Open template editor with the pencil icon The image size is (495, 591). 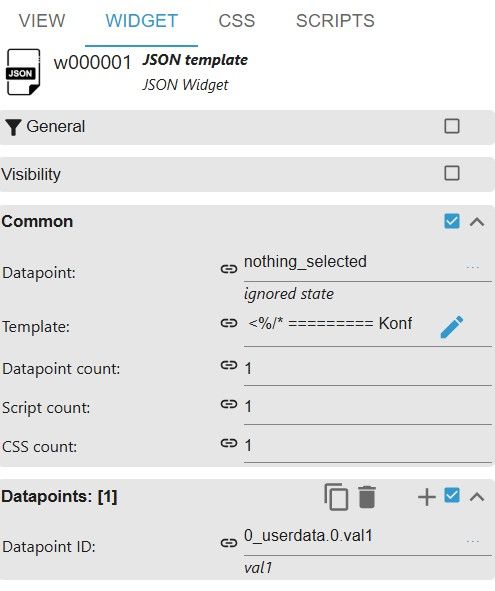pos(452,327)
